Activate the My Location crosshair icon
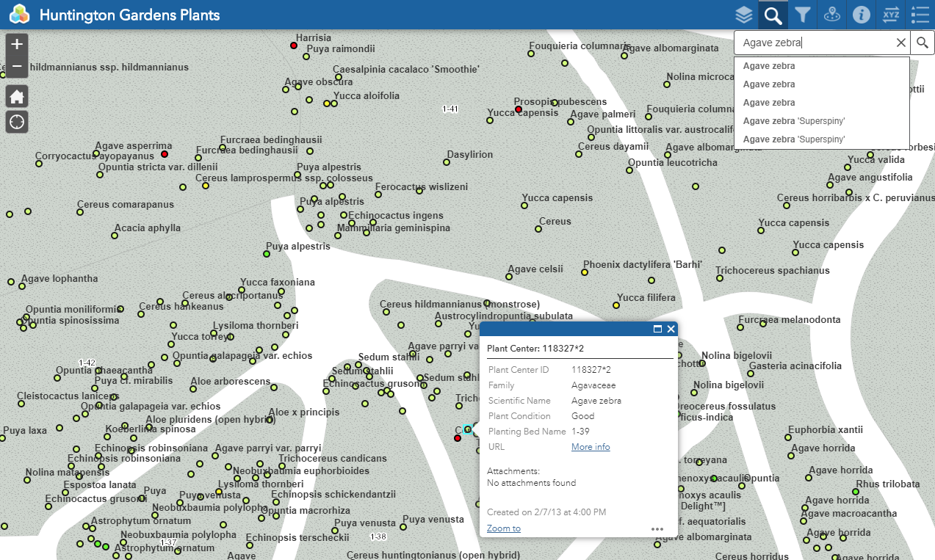Viewport: 935px width, 560px height. click(16, 121)
